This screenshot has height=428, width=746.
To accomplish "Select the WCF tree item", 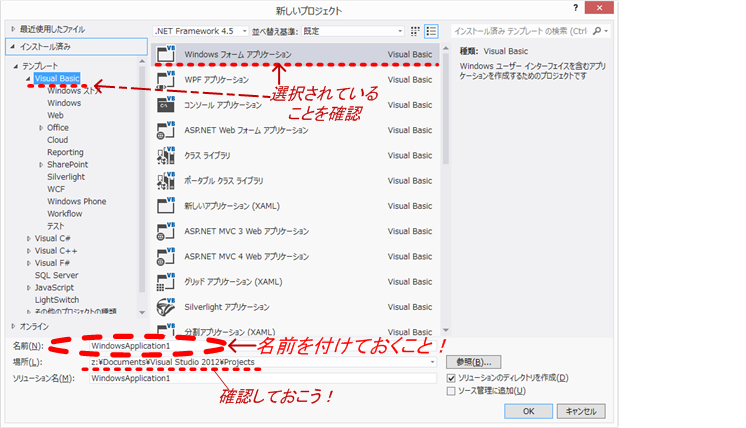I will coord(56,189).
